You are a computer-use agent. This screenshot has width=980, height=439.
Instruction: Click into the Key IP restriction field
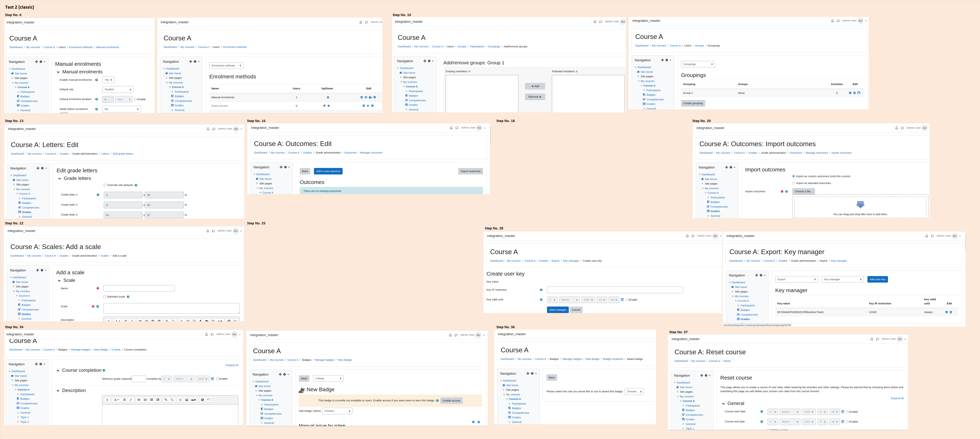pos(615,290)
